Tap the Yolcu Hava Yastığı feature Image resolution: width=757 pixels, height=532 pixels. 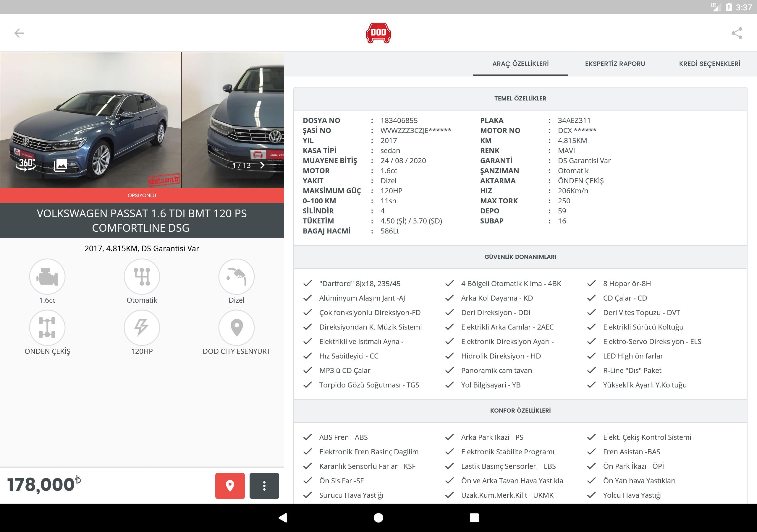(632, 495)
